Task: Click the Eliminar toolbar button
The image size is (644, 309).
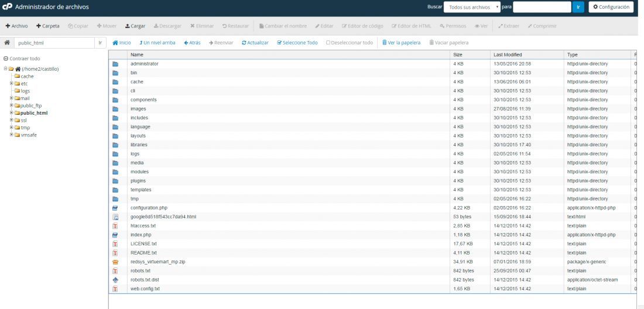Action: tap(202, 26)
